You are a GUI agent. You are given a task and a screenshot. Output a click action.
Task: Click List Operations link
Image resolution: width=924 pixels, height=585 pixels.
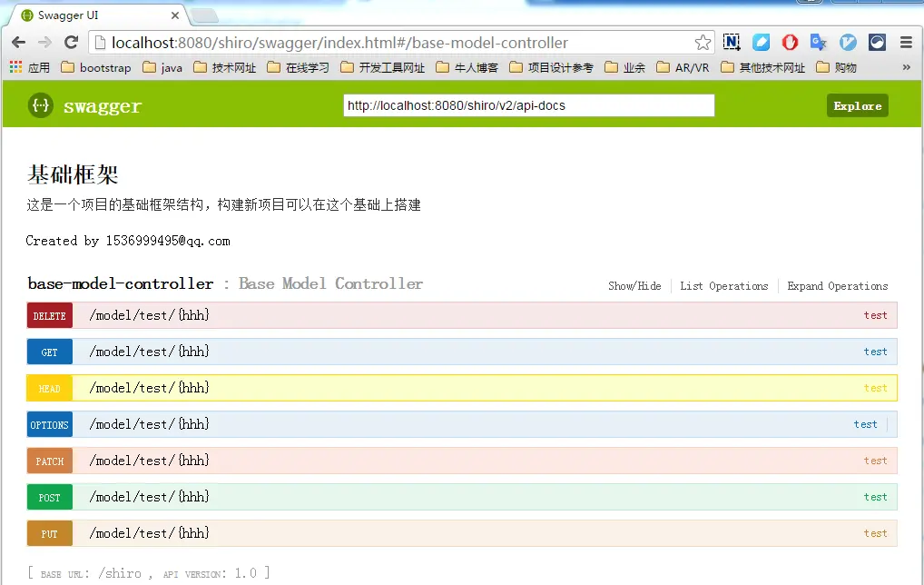tap(724, 286)
